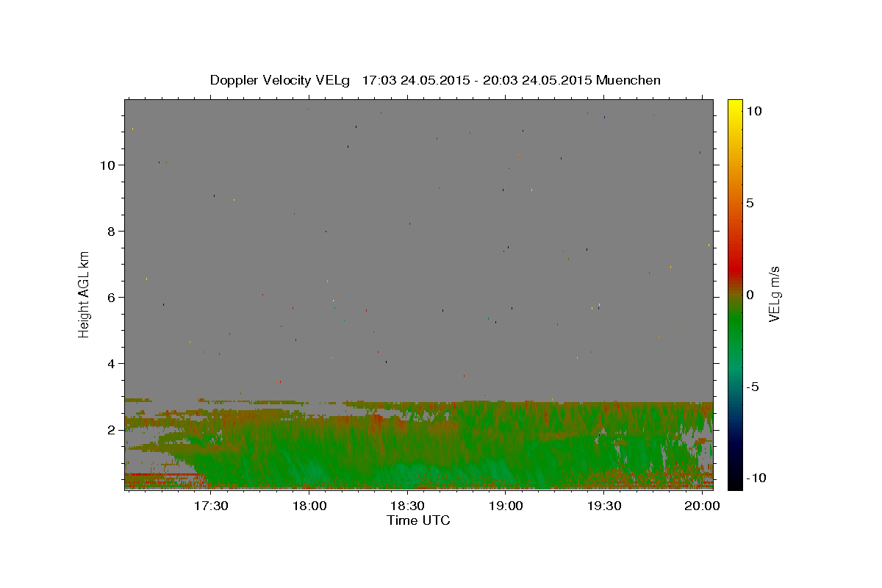Click the colorbar value 10 label
This screenshot has width=882, height=588.
(754, 110)
